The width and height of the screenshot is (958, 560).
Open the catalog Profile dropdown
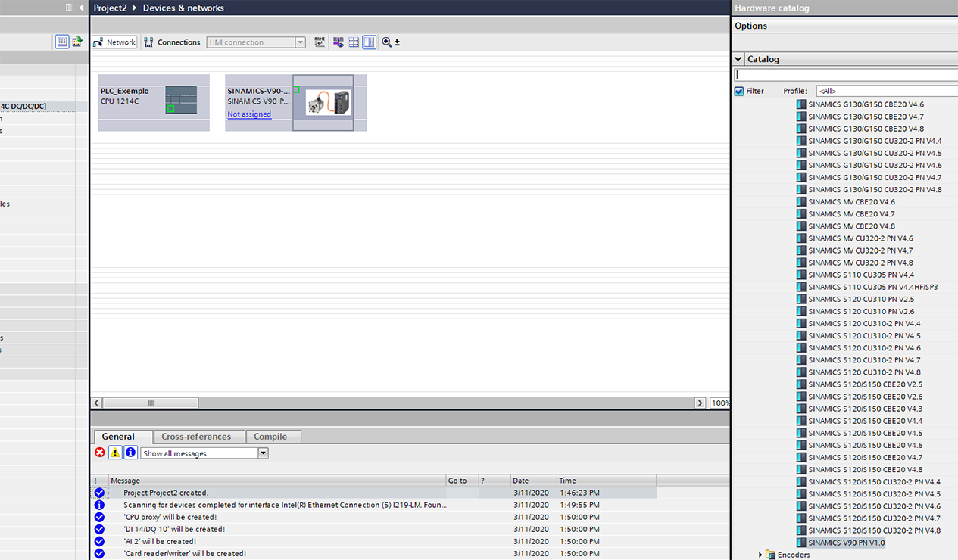886,91
